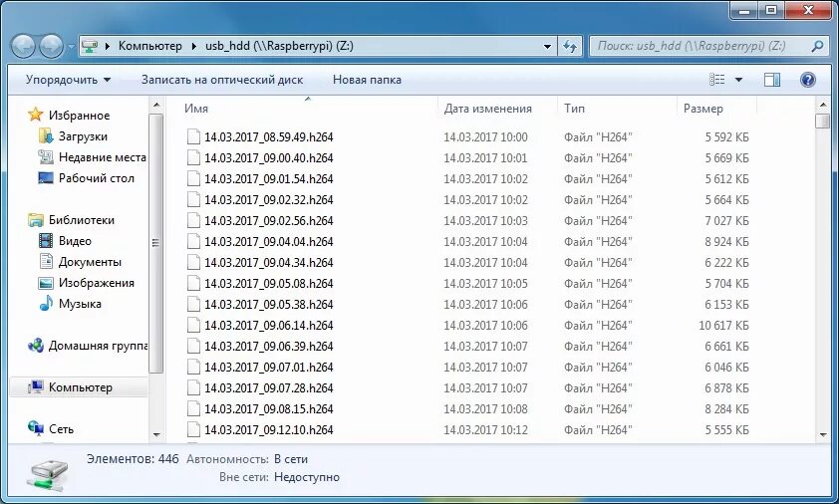Select file 14.03.2017_09.04.34.h264
This screenshot has width=839, height=504.
tap(269, 262)
